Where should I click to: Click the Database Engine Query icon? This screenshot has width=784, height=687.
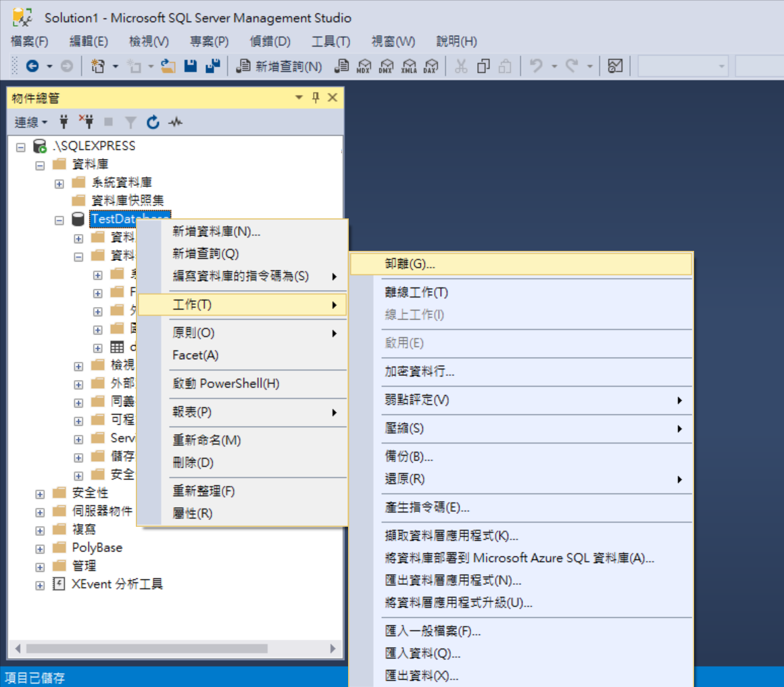[x=341, y=66]
